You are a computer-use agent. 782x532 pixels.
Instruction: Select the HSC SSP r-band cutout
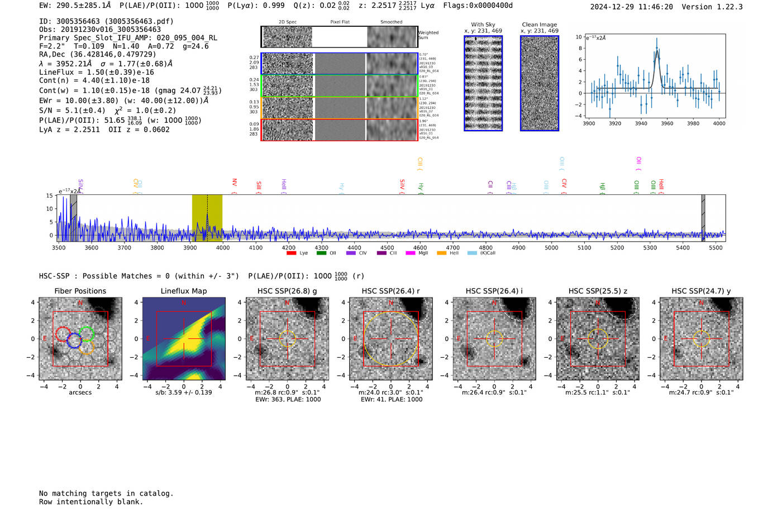tap(391, 339)
